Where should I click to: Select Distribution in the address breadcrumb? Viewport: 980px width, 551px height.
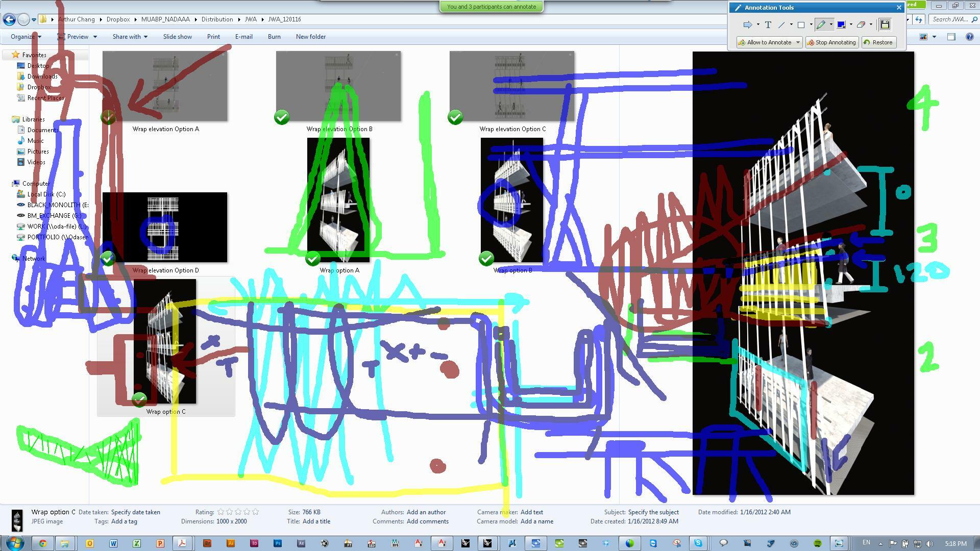[x=217, y=19]
